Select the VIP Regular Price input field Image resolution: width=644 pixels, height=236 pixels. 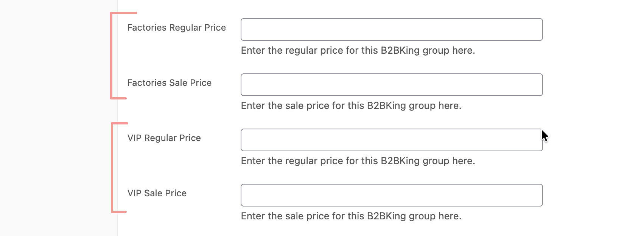click(x=392, y=140)
